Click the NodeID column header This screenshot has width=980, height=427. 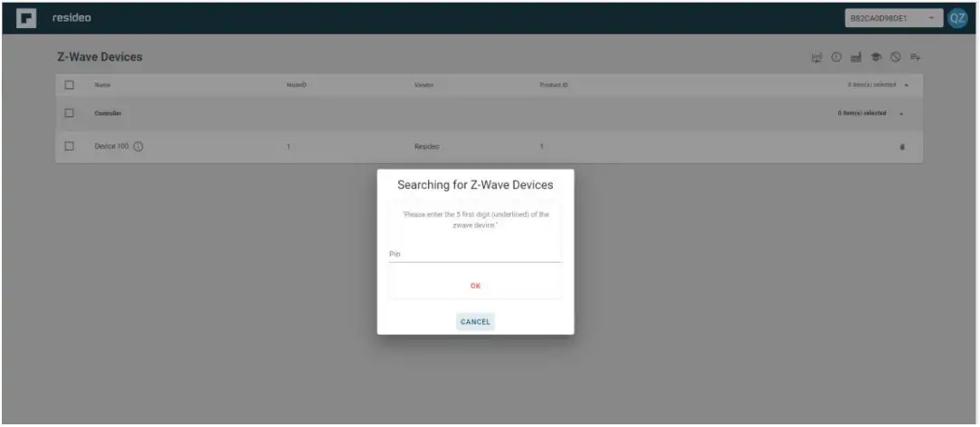(x=296, y=85)
